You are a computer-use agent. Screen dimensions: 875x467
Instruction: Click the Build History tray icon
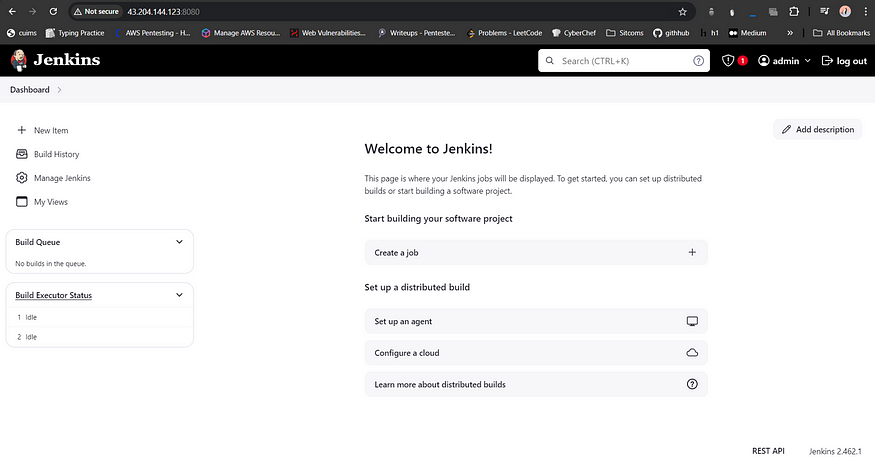tap(22, 154)
